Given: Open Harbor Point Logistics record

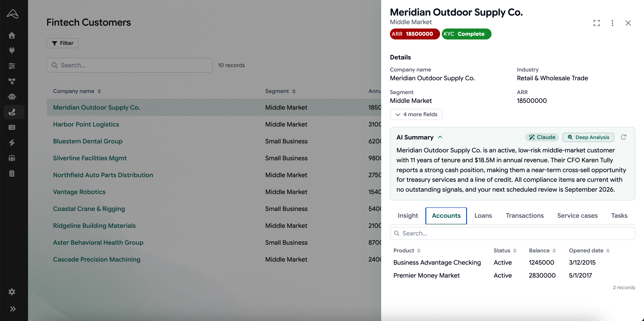Looking at the screenshot, I should click(86, 124).
